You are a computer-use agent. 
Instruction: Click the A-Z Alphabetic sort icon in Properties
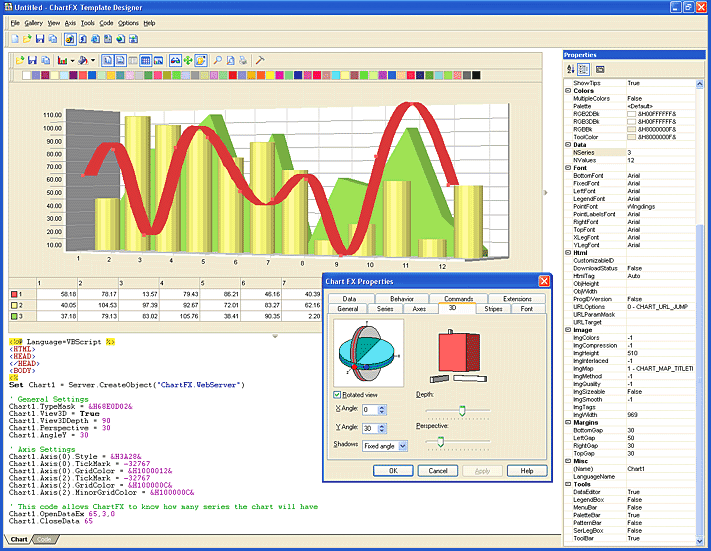[x=570, y=69]
